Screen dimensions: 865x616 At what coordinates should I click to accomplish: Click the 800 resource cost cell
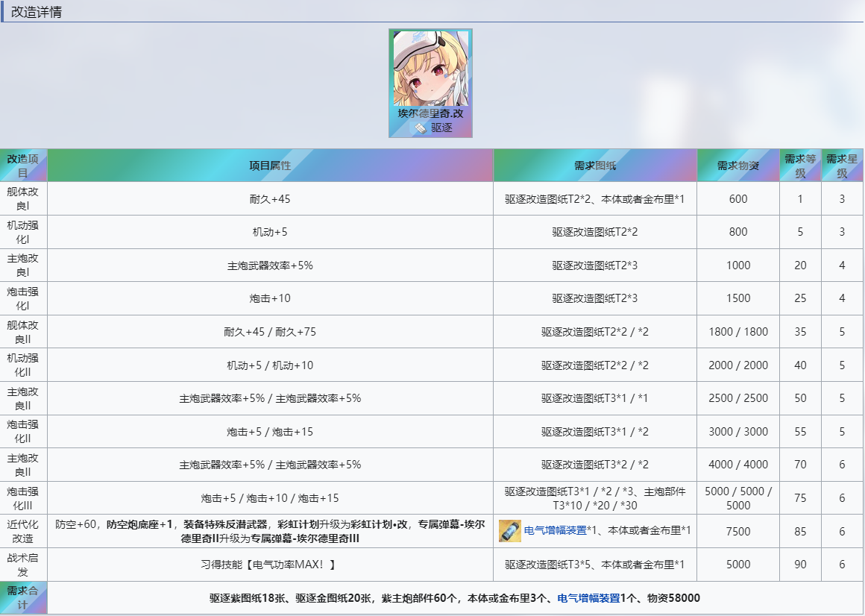(738, 232)
